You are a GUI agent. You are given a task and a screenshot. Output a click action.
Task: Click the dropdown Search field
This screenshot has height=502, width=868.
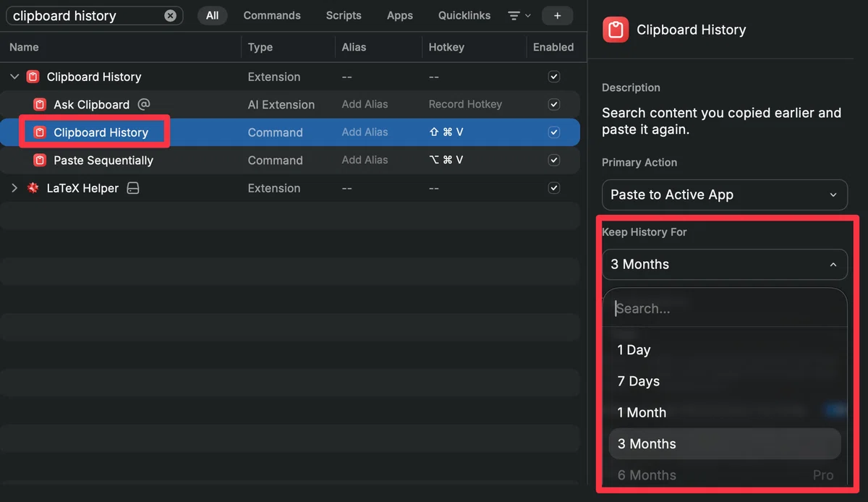pyautogui.click(x=725, y=309)
